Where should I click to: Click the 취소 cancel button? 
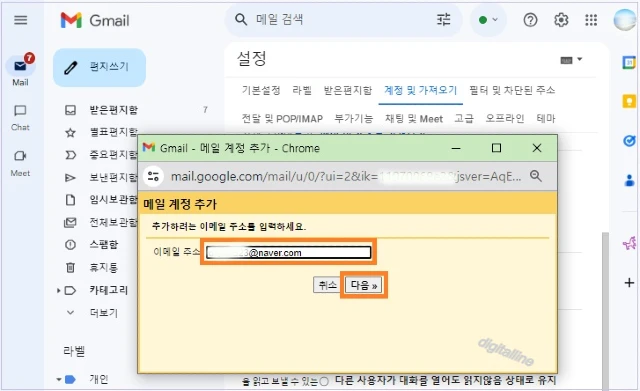pos(327,285)
